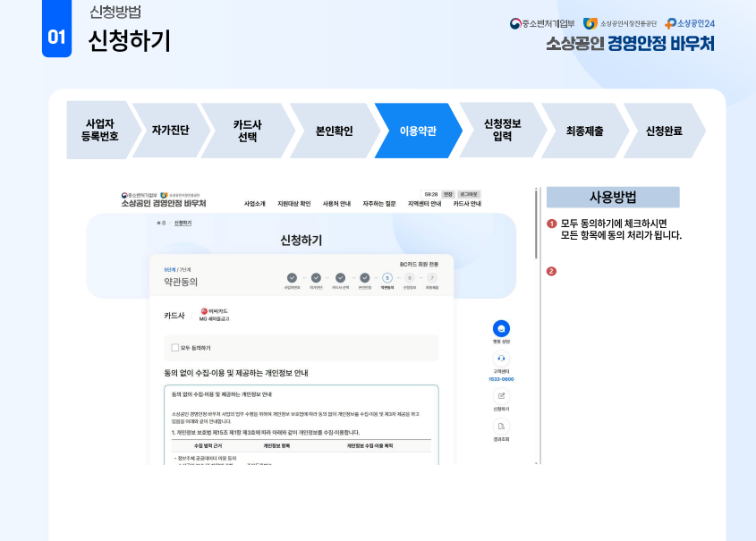Click the 소상공인시장진흥공단 logo at top right
Image resolution: width=756 pixels, height=541 pixels.
click(619, 23)
